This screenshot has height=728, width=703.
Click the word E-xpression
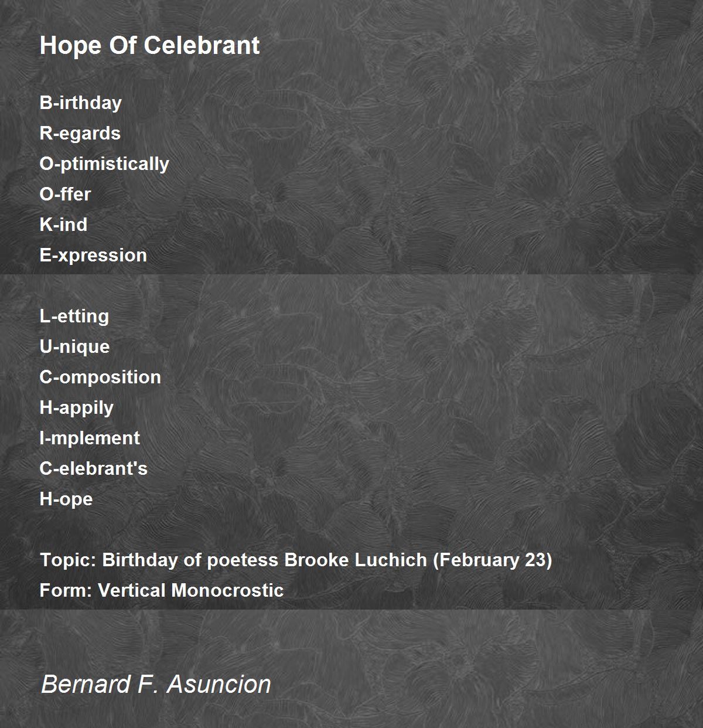pos(93,256)
